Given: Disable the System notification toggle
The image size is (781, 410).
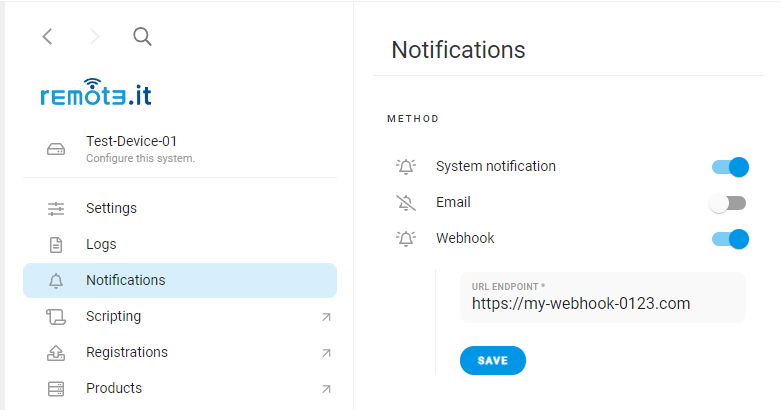Looking at the screenshot, I should point(730,167).
